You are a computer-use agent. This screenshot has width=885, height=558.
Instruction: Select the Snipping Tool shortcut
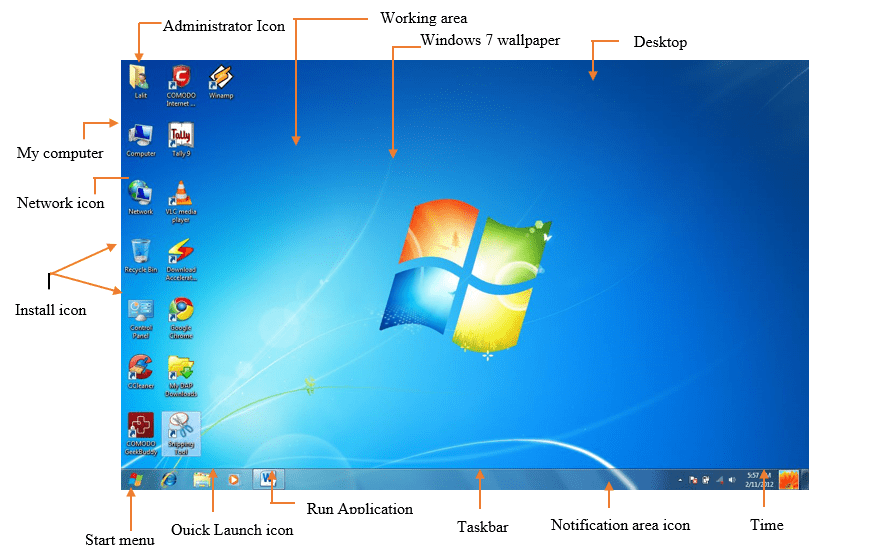tap(181, 434)
